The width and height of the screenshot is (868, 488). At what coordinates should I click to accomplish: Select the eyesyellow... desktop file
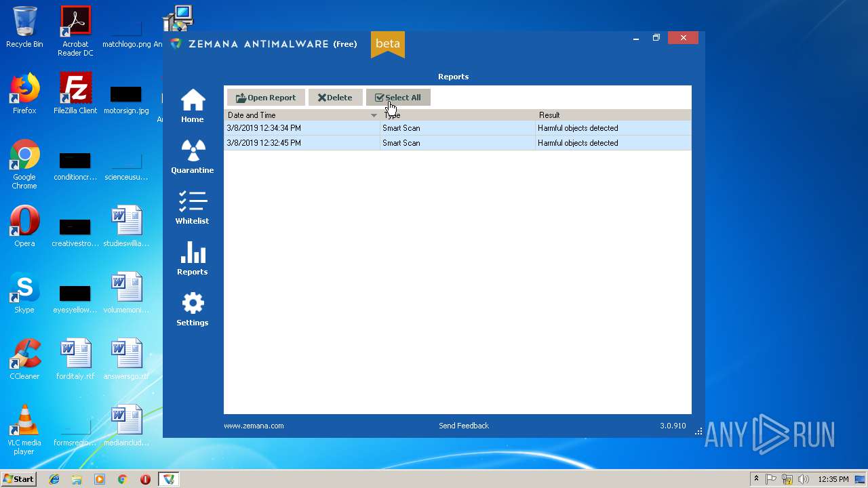click(x=75, y=299)
